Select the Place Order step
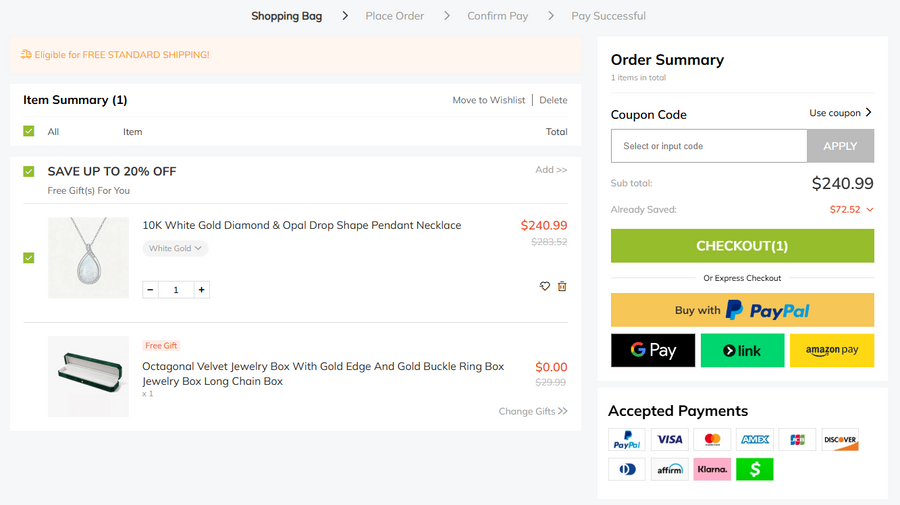Screen dimensions: 900x505 pyautogui.click(x=394, y=16)
